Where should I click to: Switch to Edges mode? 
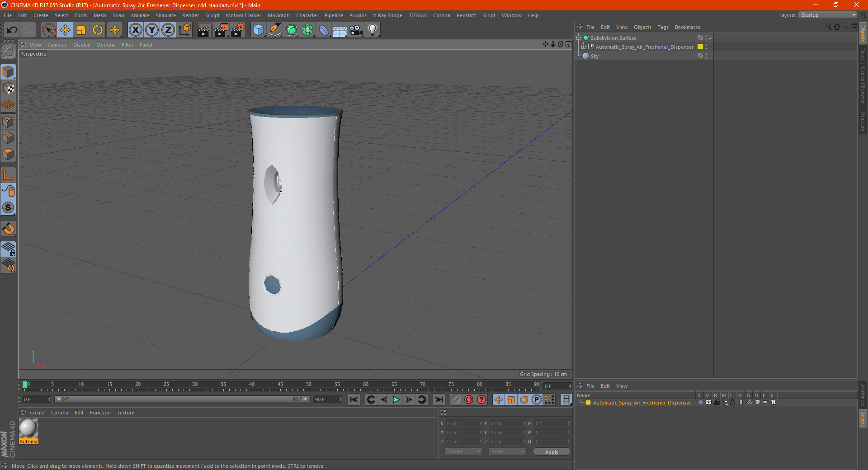[x=8, y=138]
